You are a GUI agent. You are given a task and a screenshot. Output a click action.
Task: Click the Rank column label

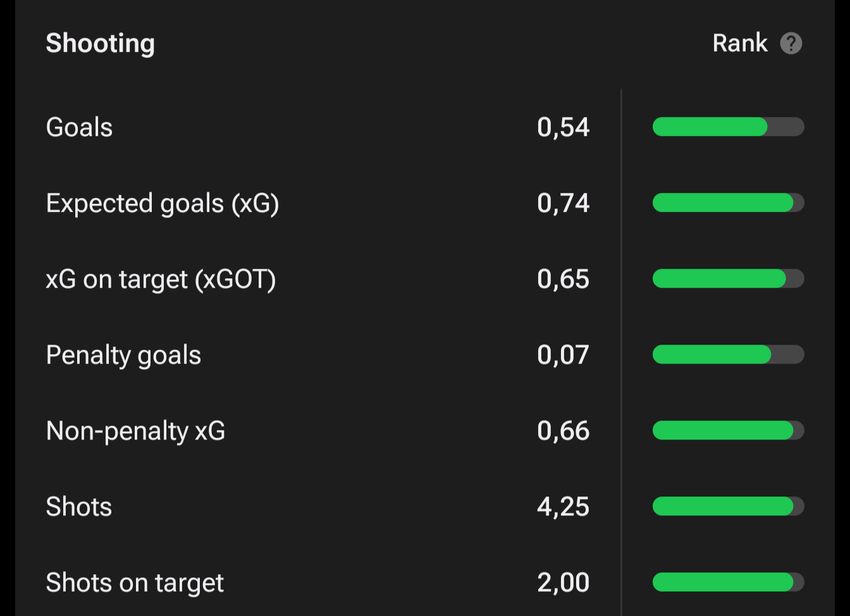coord(740,44)
